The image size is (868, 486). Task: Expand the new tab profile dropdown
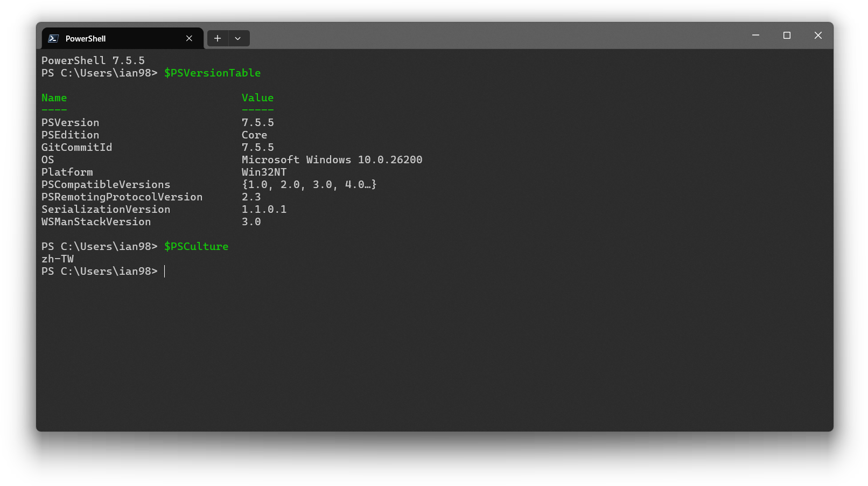pyautogui.click(x=238, y=38)
